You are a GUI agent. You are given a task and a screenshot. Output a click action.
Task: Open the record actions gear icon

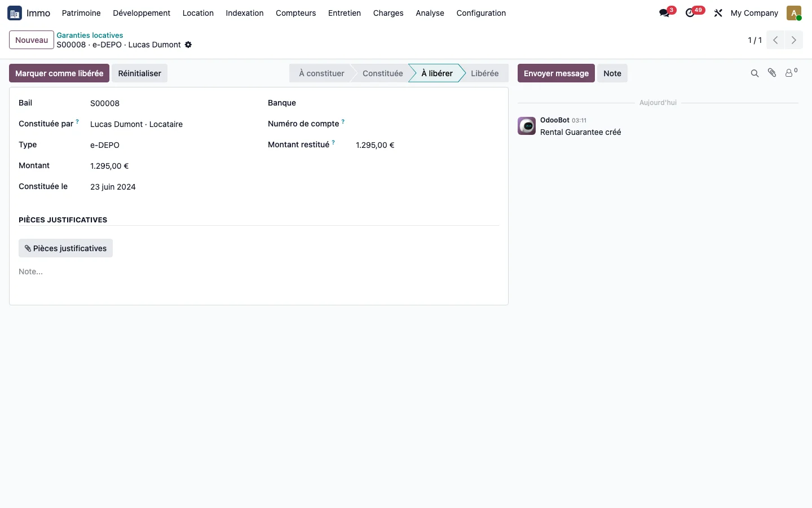coord(188,45)
